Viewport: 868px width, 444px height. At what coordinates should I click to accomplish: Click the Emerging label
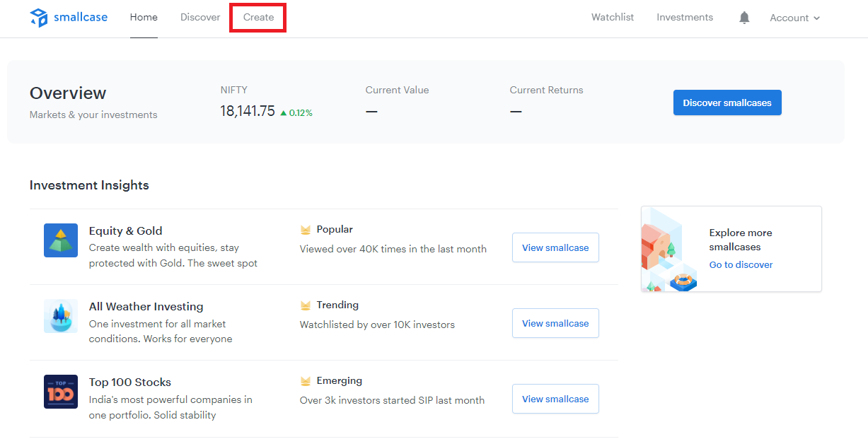340,380
